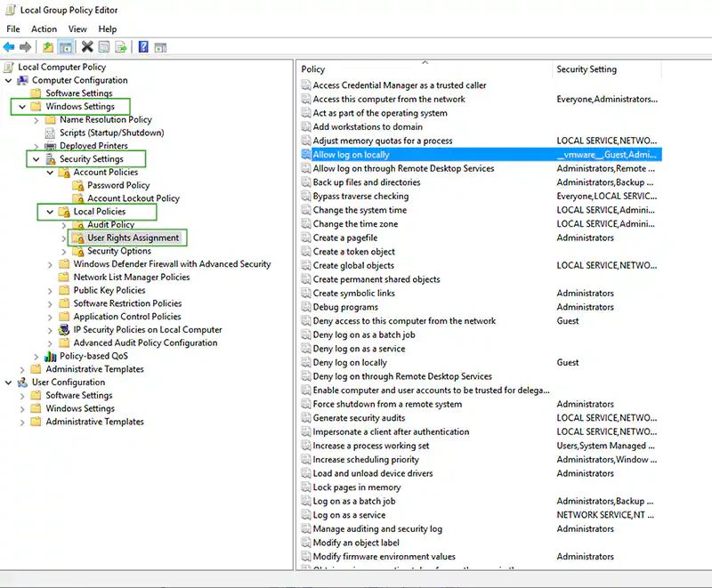The image size is (712, 588).
Task: Select Deny log on locally policy
Action: [350, 363]
